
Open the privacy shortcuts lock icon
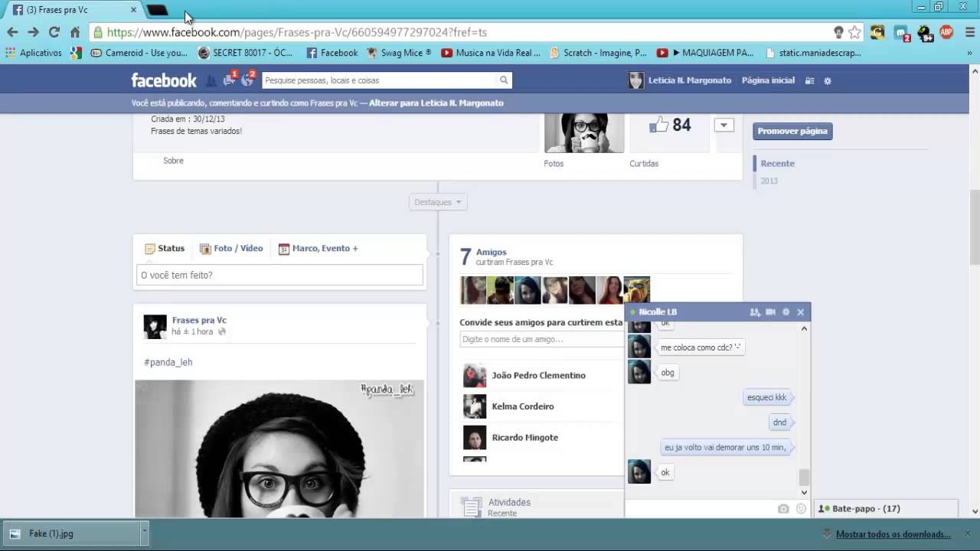click(x=809, y=80)
